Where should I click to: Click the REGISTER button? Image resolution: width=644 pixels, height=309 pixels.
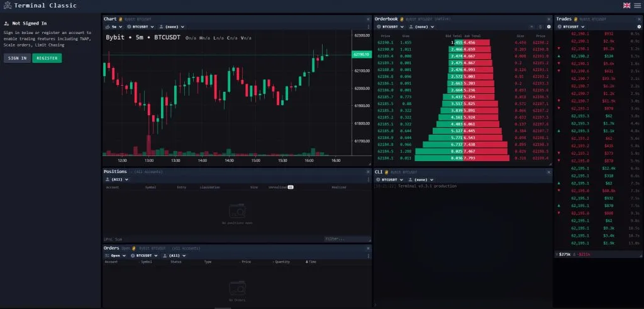[x=47, y=58]
